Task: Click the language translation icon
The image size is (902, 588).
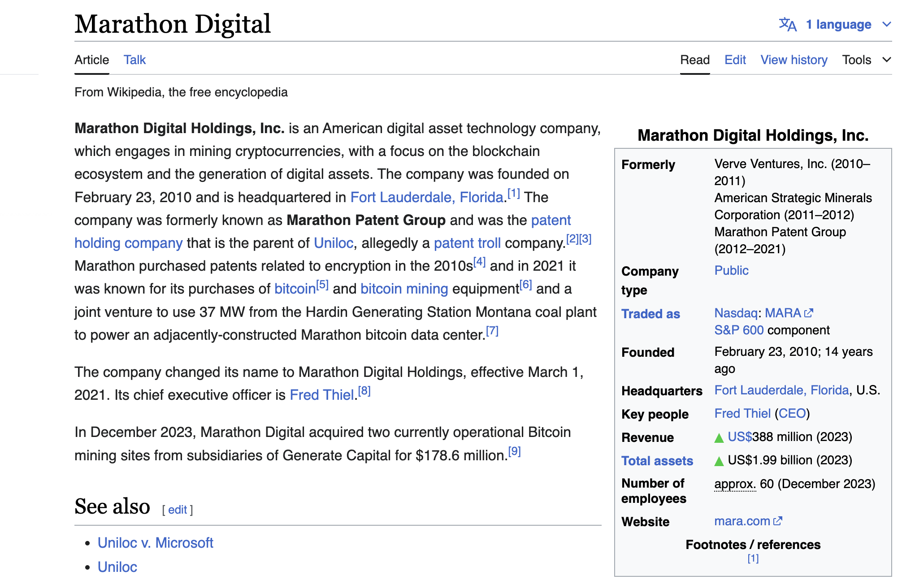Action: click(x=788, y=24)
